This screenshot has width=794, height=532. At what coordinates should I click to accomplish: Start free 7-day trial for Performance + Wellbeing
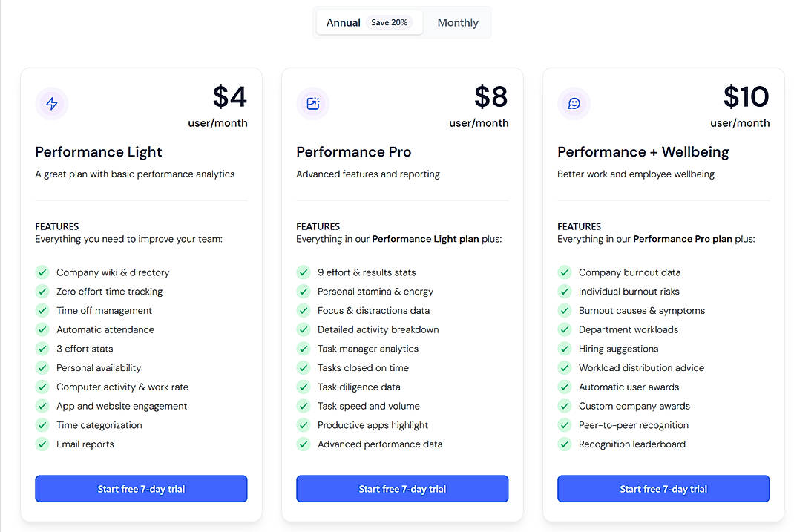pos(663,488)
